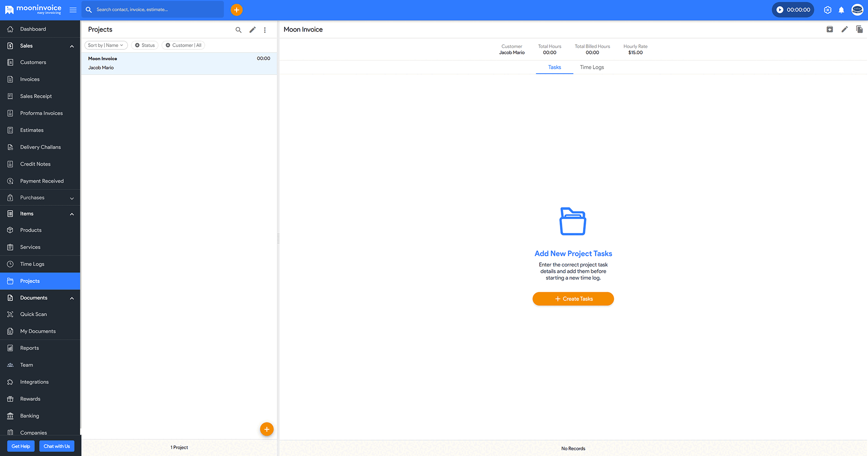
Task: Open user profile avatar
Action: [857, 9]
